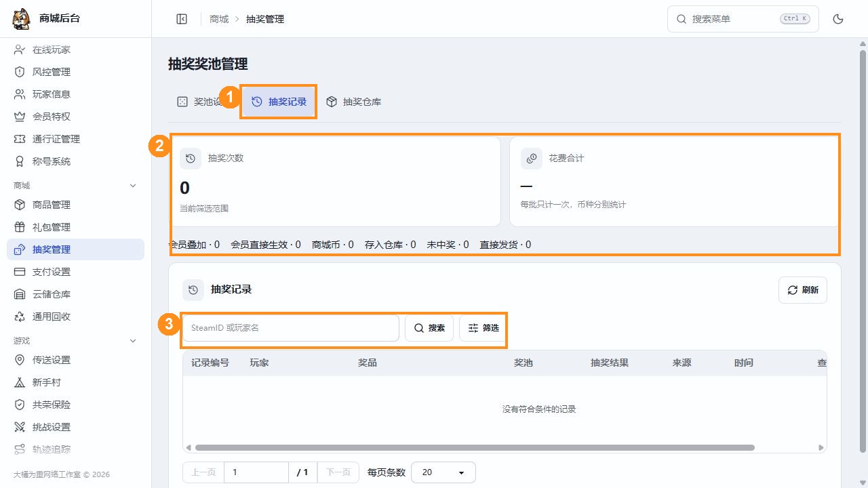Click the 下一页 pagination button

[338, 472]
